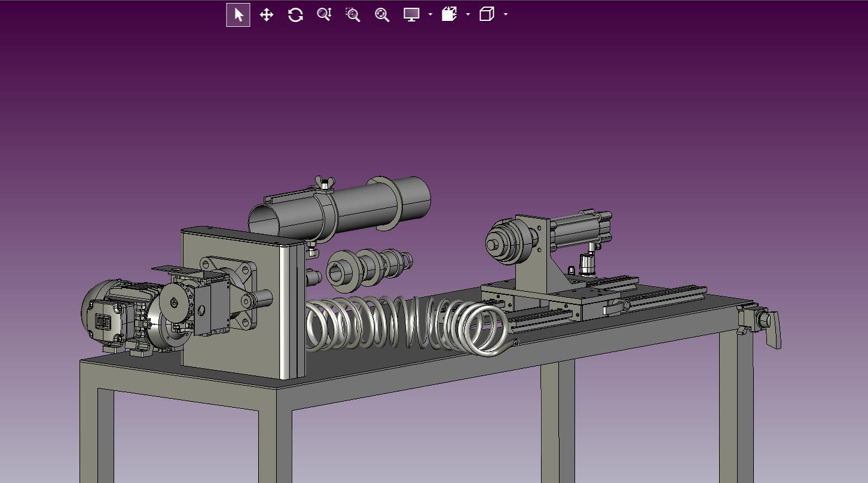Click the explode/section box icon
Viewport: 868px width, 483px height.
pos(450,14)
